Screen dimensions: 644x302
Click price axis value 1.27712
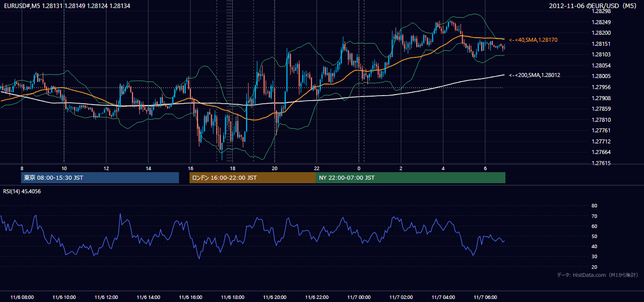[x=601, y=141]
